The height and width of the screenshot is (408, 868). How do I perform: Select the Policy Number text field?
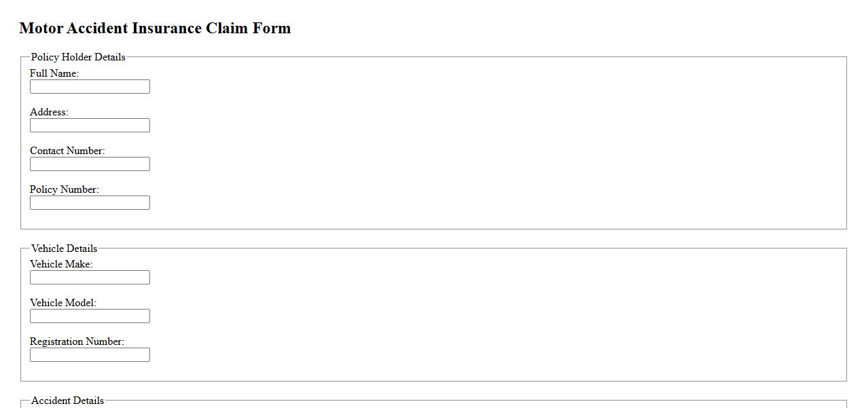tap(90, 203)
